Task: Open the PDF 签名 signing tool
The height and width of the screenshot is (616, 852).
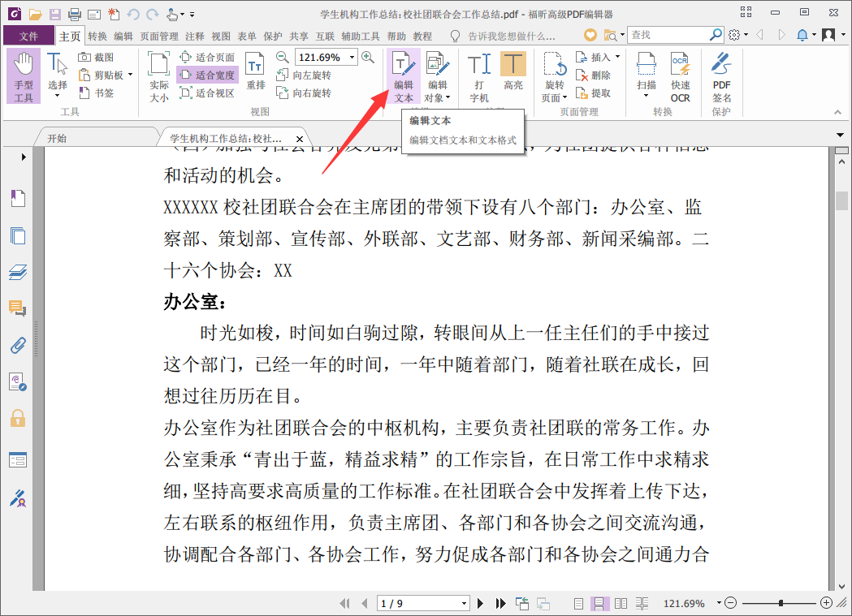Action: click(x=724, y=77)
